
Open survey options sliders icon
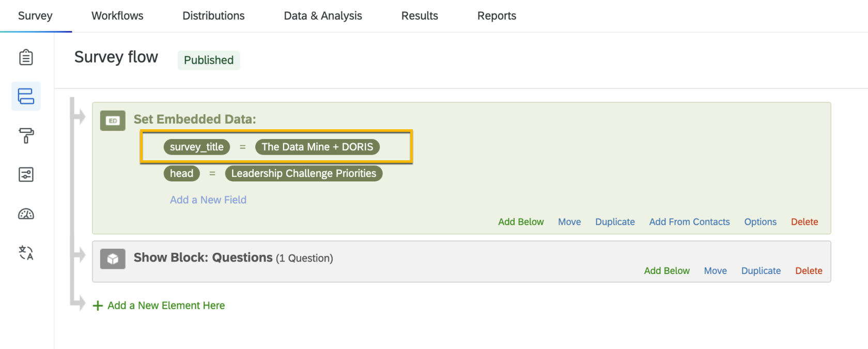(x=26, y=175)
